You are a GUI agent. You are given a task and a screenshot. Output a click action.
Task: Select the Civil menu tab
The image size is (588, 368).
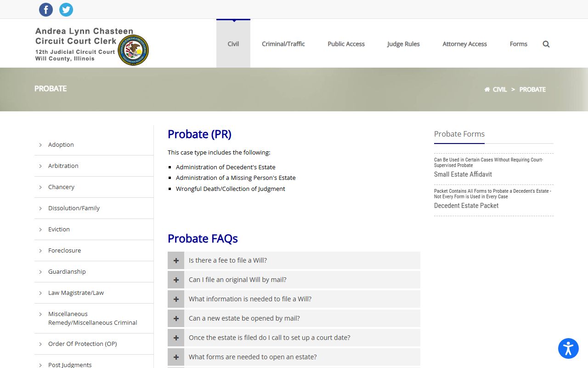233,44
